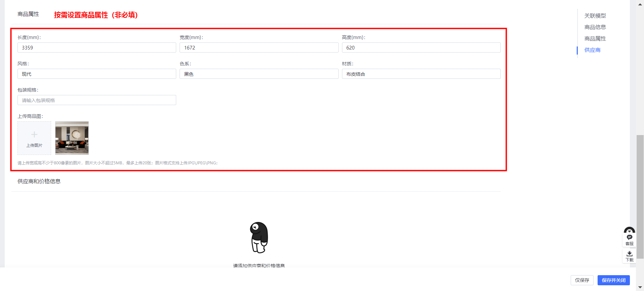Select 供应商 in the side navigation
Image resolution: width=644 pixels, height=291 pixels.
tap(592, 50)
